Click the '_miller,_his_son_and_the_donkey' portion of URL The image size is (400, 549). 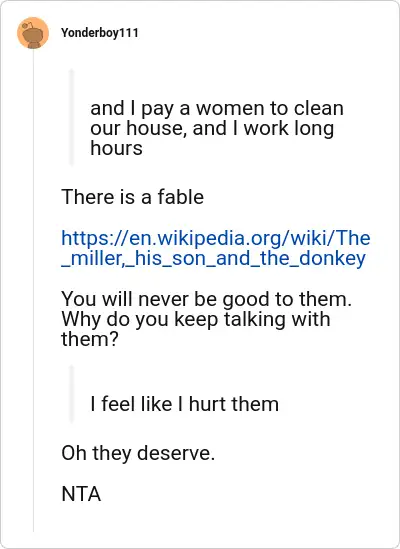tap(213, 258)
